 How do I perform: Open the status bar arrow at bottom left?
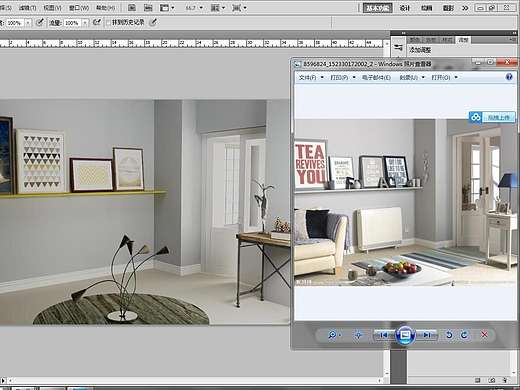click(x=4, y=380)
